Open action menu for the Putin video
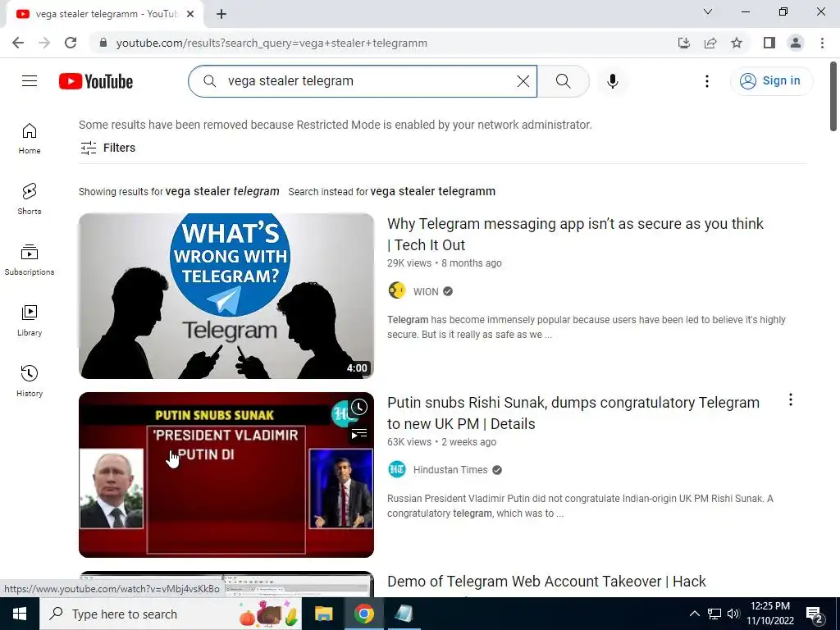The image size is (840, 630). [790, 399]
